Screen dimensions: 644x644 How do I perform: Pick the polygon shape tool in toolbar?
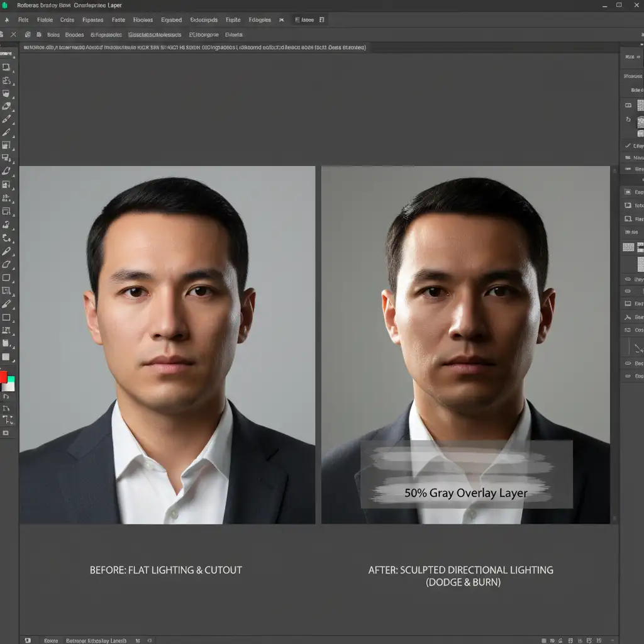pyautogui.click(x=6, y=264)
